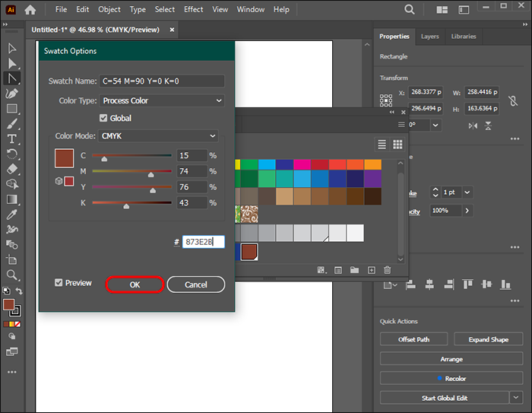Click the Delete Swatch trash icon
The width and height of the screenshot is (532, 413).
387,270
